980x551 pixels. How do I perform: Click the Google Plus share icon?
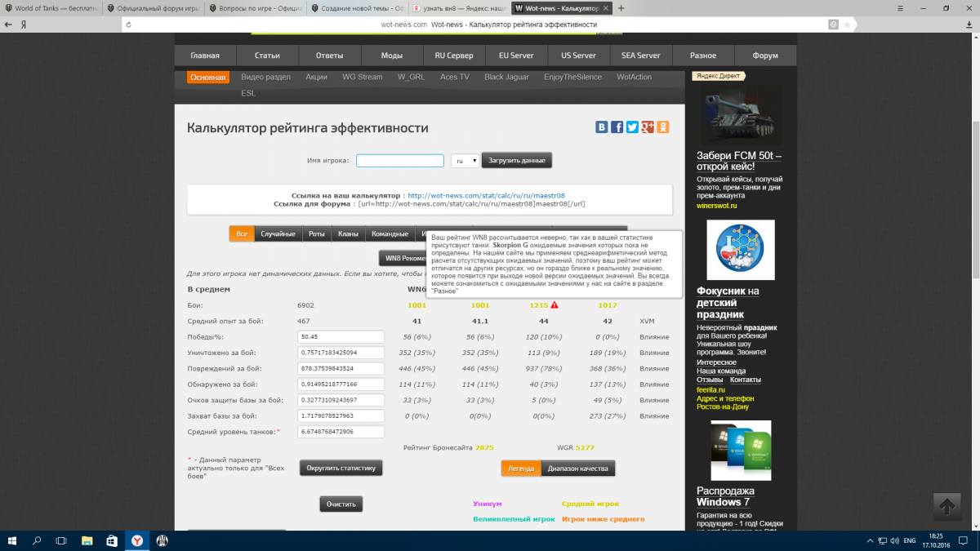click(x=648, y=127)
